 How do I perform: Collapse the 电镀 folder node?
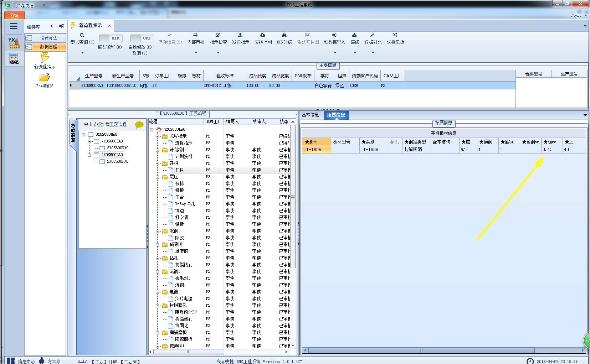click(x=158, y=292)
